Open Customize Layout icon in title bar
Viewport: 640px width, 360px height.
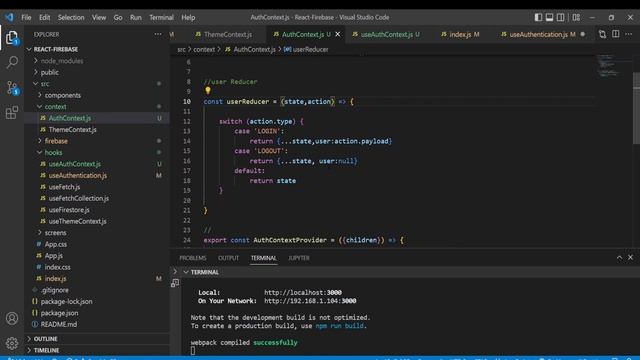576,17
